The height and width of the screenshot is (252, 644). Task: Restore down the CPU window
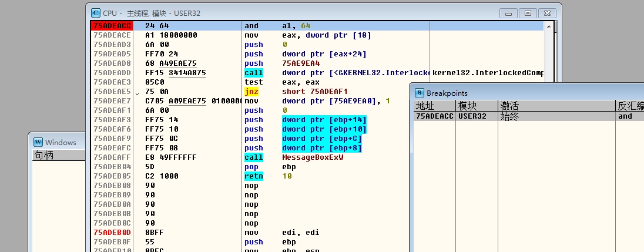528,13
